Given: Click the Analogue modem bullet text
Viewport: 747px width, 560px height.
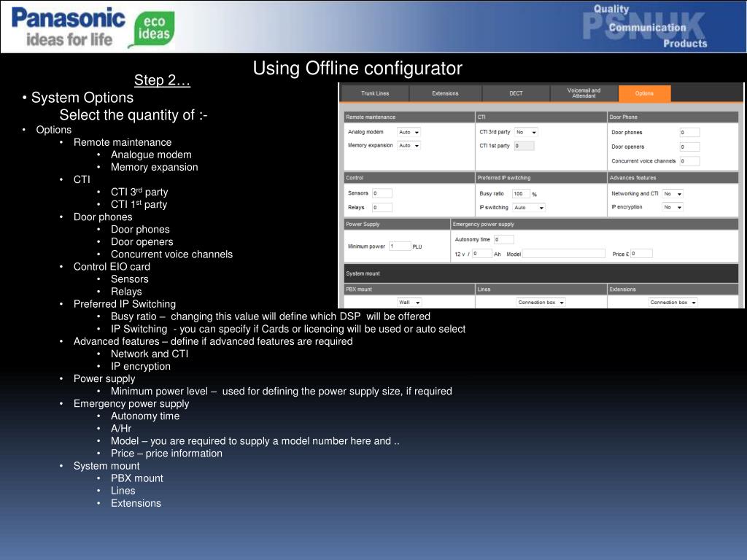Looking at the screenshot, I should (151, 155).
